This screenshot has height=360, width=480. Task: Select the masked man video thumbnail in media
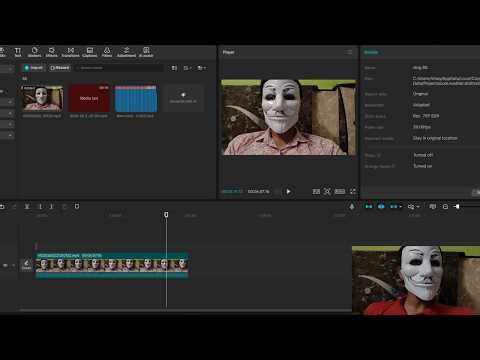click(42, 98)
